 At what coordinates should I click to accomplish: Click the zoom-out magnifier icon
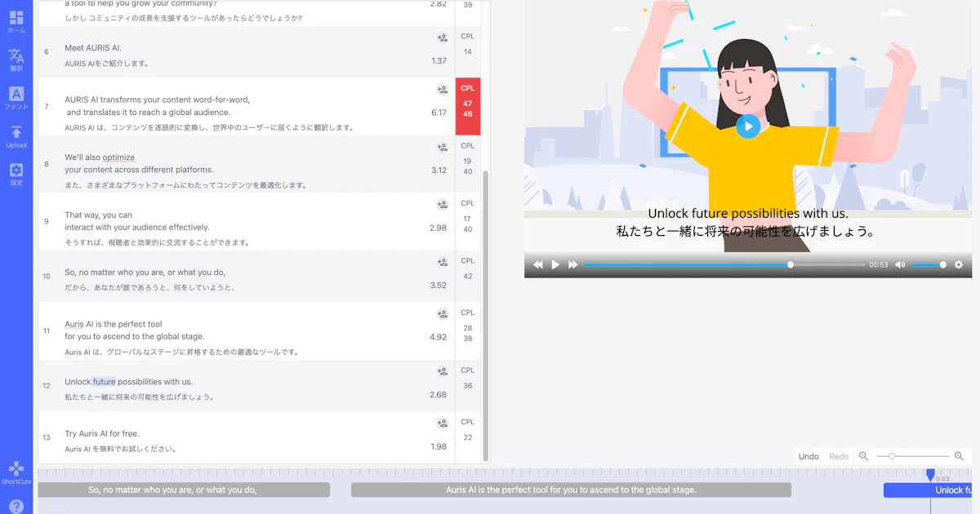click(863, 456)
